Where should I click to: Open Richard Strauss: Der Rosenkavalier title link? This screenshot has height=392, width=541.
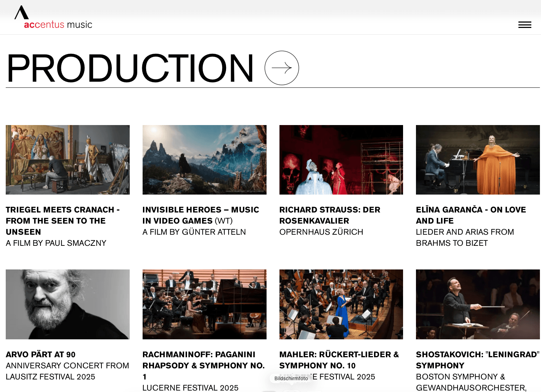click(x=330, y=215)
